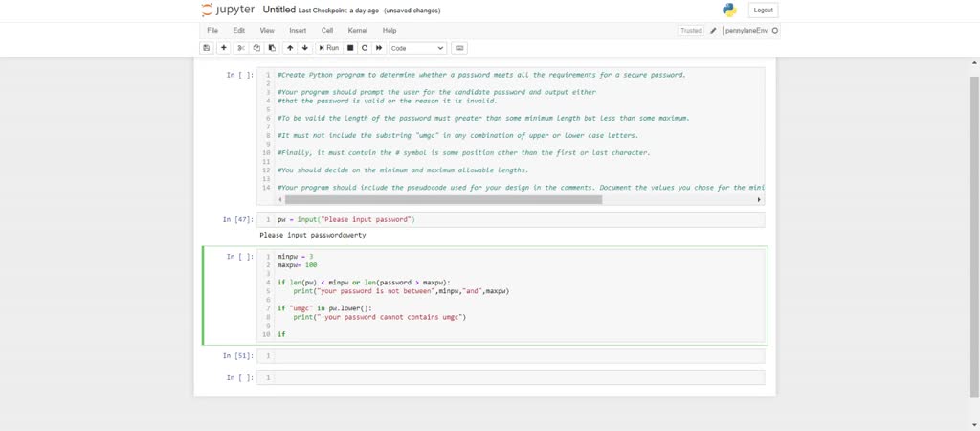
Task: Copy selected cells icon
Action: 256,48
